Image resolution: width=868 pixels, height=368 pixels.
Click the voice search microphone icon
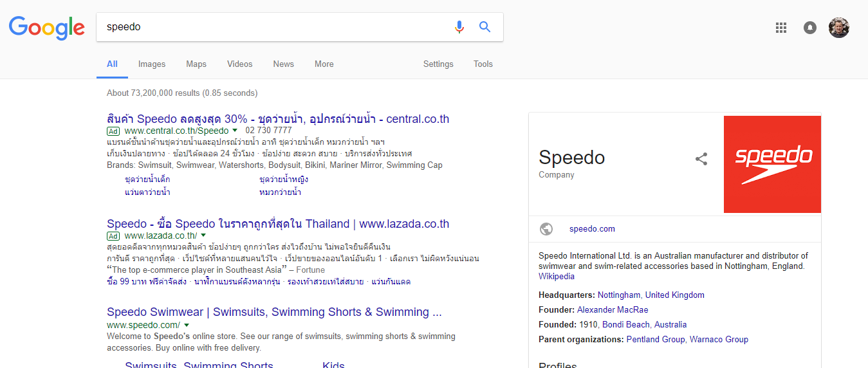pos(459,27)
